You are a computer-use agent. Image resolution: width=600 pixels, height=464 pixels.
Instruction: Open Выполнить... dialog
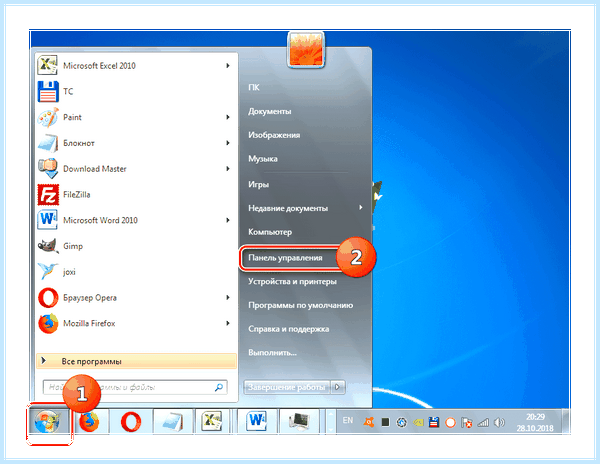point(272,353)
